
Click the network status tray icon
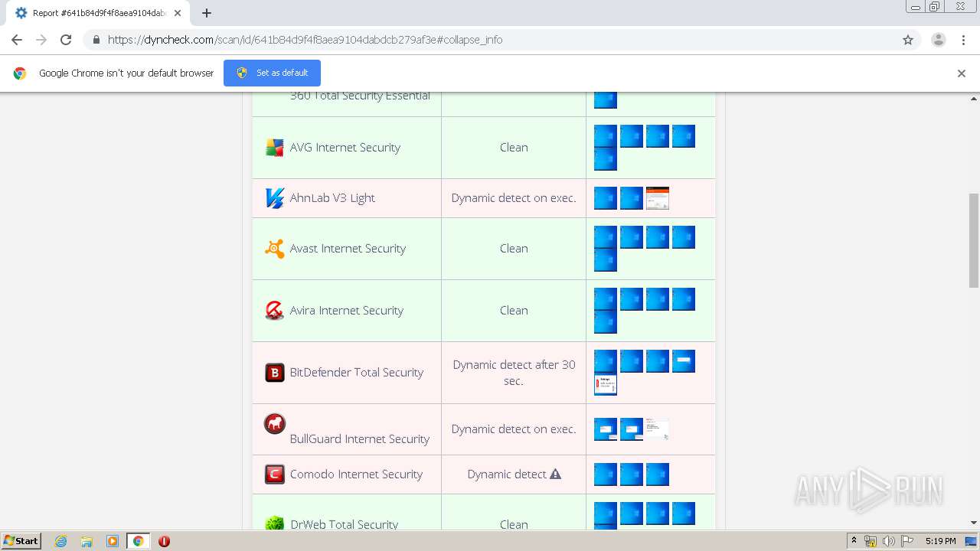(x=871, y=541)
